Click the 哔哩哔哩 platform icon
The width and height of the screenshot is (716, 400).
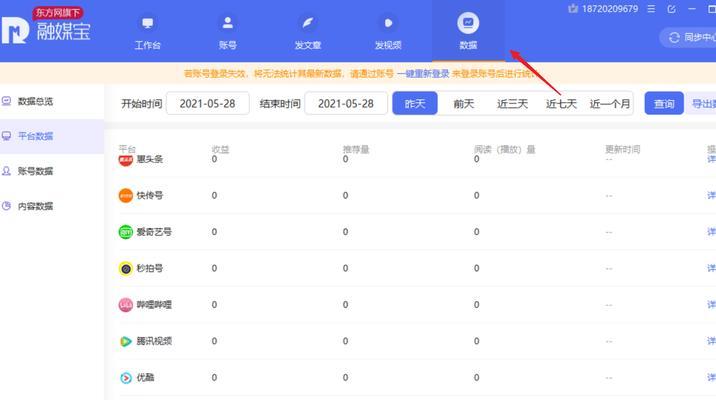click(x=126, y=305)
